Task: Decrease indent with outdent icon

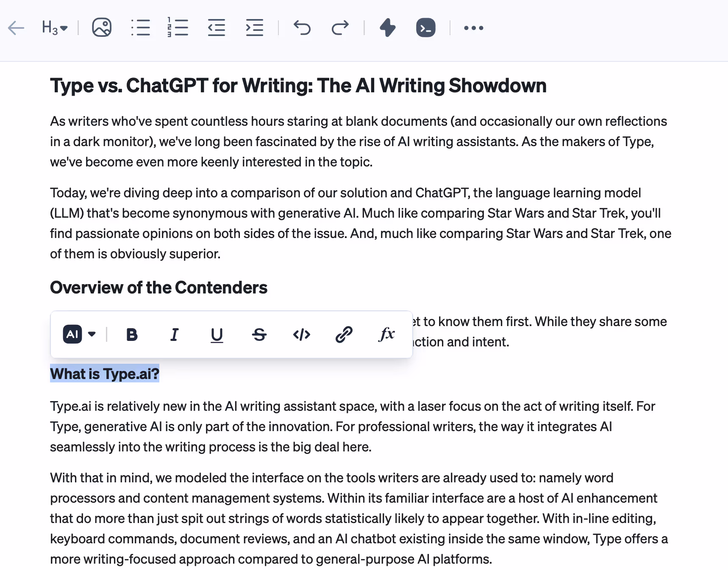Action: [x=217, y=28]
